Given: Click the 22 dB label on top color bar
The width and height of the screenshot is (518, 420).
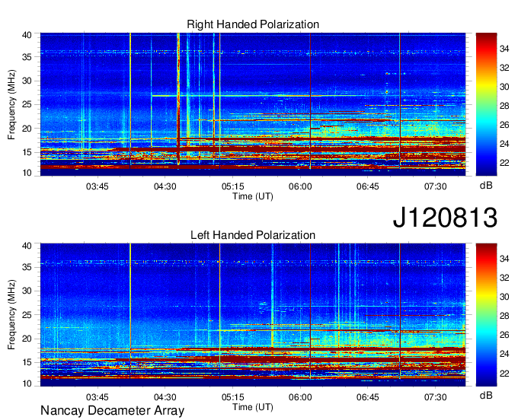Looking at the screenshot, I should (504, 163).
